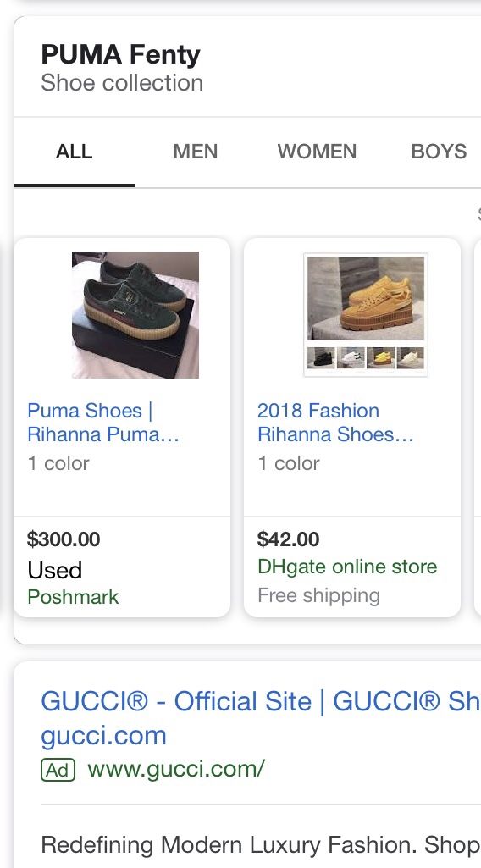Tap the $42.00 price
The image size is (481, 868).
(x=289, y=539)
